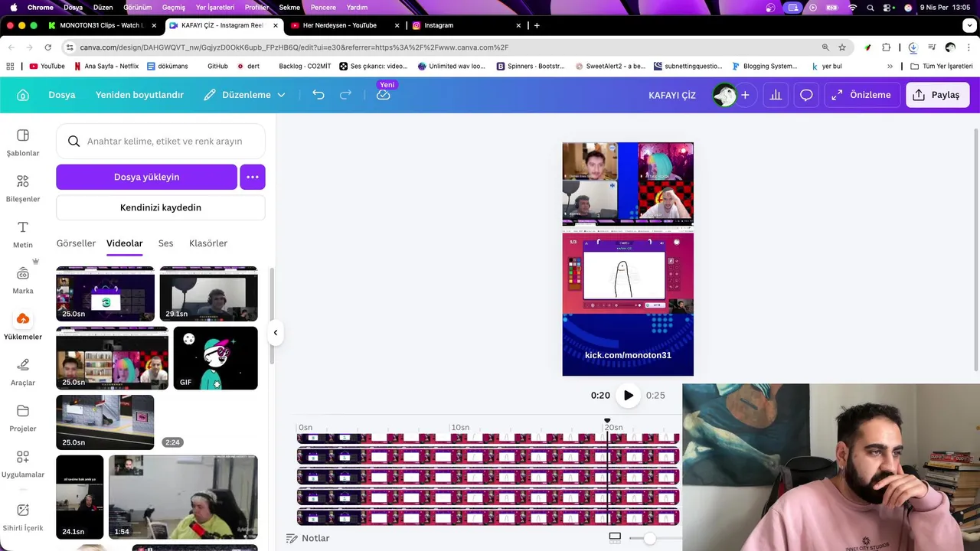Open the Uygulamalar apps panel
980x551 pixels.
(x=23, y=464)
